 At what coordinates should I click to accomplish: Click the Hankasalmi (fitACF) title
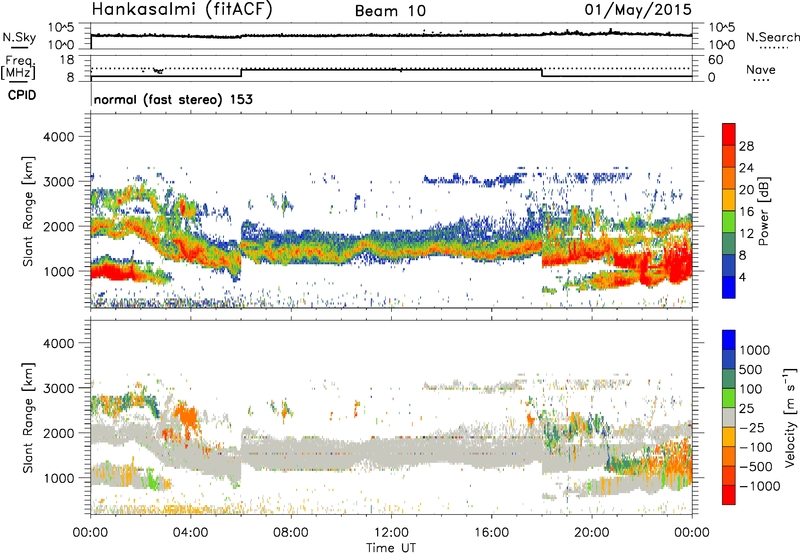[x=182, y=10]
